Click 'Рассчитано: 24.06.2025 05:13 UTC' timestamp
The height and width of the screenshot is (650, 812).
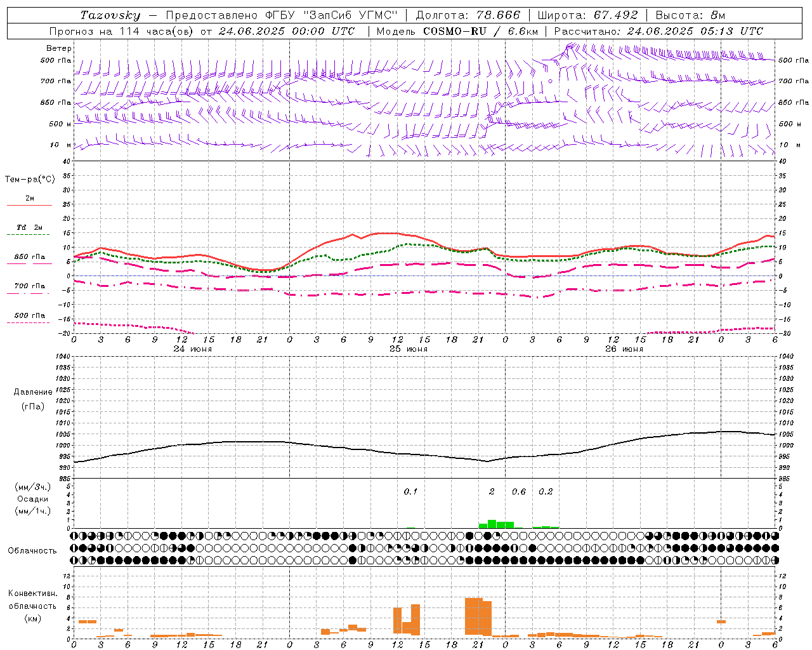(658, 31)
